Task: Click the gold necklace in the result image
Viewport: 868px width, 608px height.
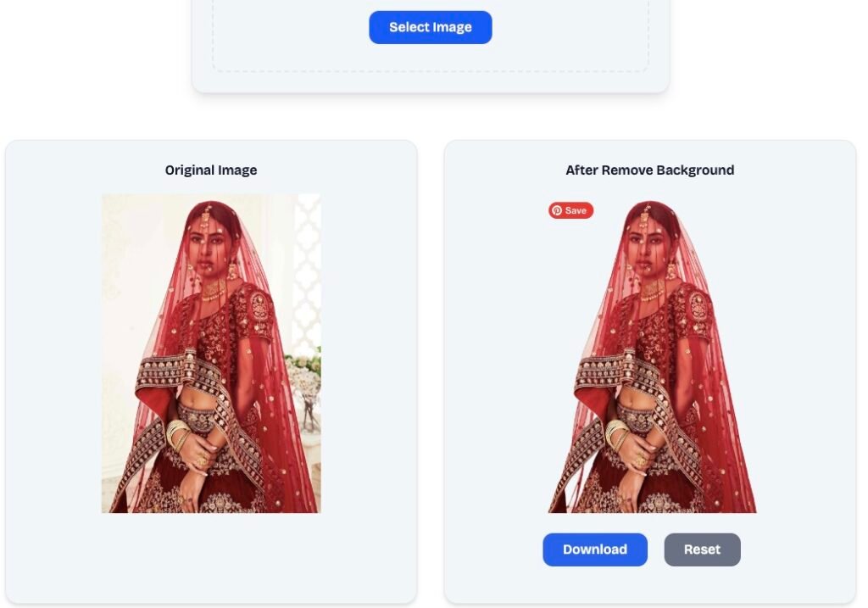Action: 652,290
